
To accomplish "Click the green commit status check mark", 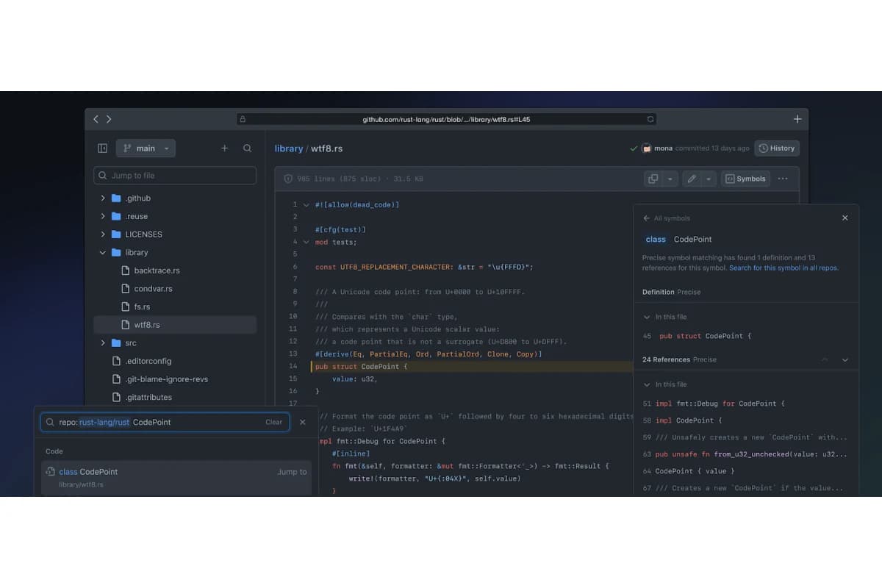I will click(634, 148).
